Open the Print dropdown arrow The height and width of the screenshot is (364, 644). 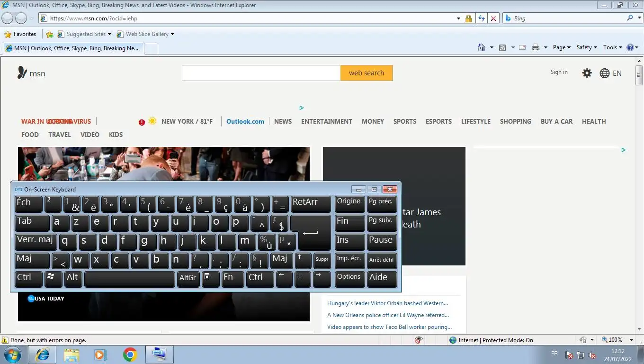click(x=546, y=47)
